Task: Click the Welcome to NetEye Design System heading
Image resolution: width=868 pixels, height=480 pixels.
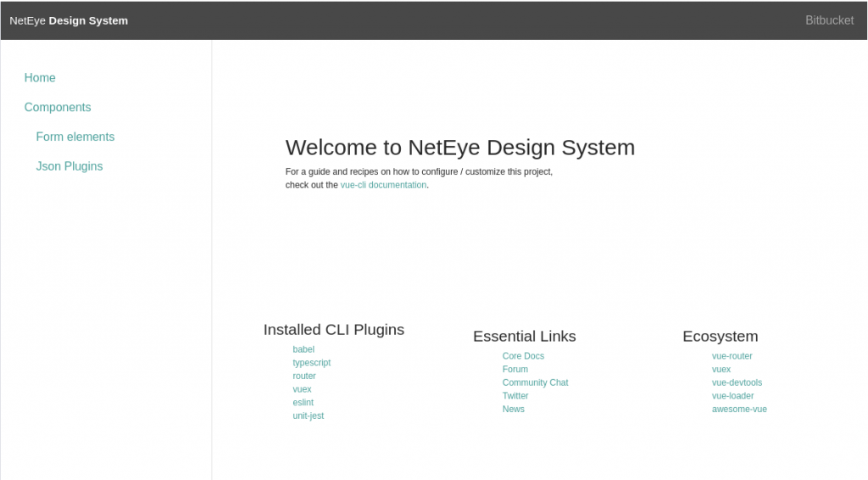Action: point(460,148)
